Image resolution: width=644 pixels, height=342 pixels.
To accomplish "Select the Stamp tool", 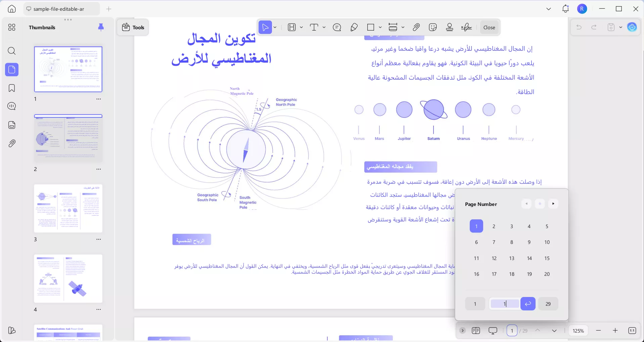I will (x=449, y=27).
